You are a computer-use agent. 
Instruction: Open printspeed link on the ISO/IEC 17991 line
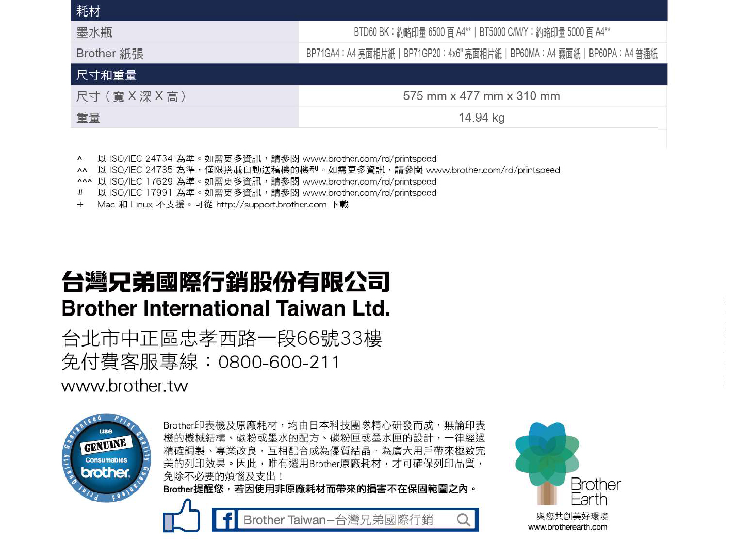(369, 193)
